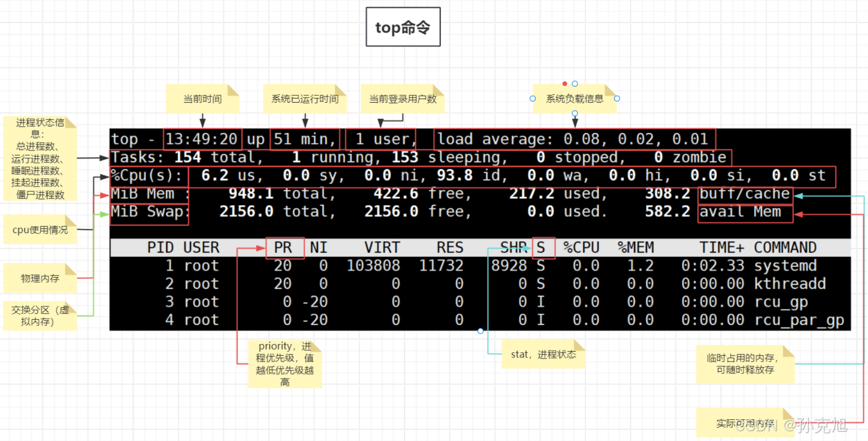Click VIRT value '103808' for systemd

coord(373,266)
